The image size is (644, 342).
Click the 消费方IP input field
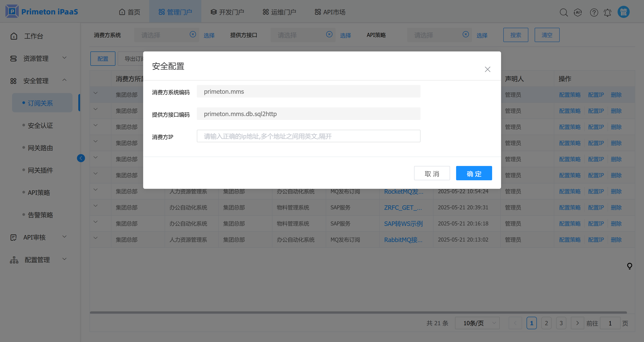tap(308, 136)
